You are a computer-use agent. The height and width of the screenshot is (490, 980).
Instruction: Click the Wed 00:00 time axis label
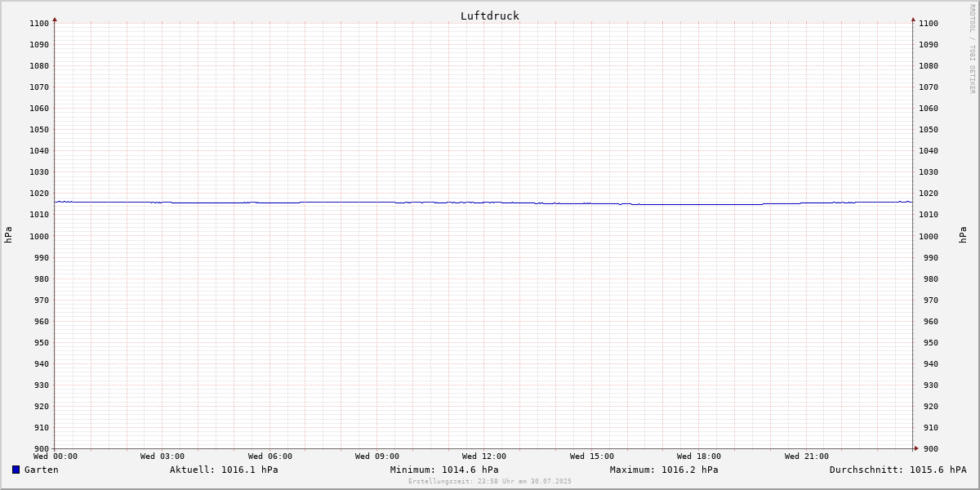(56, 457)
